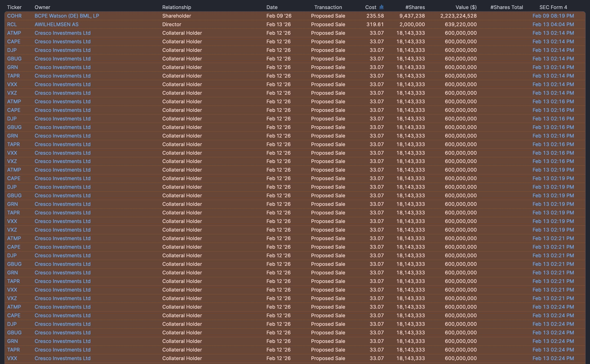This screenshot has width=590, height=364.
Task: Click the SEC Form 4 column header
Action: [x=553, y=7]
